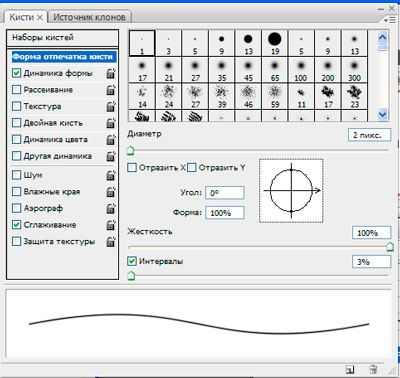Check the Отразить Y checkbox

(x=191, y=167)
